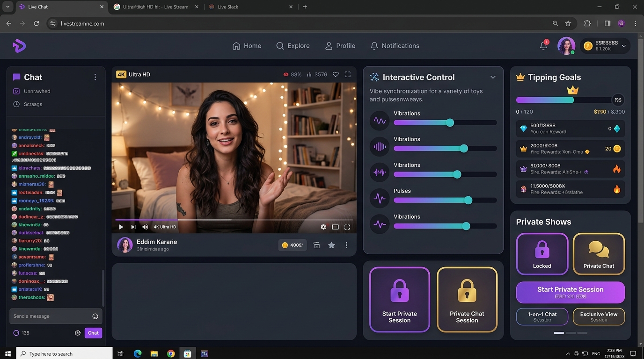Click the purple site logo

tap(19, 46)
